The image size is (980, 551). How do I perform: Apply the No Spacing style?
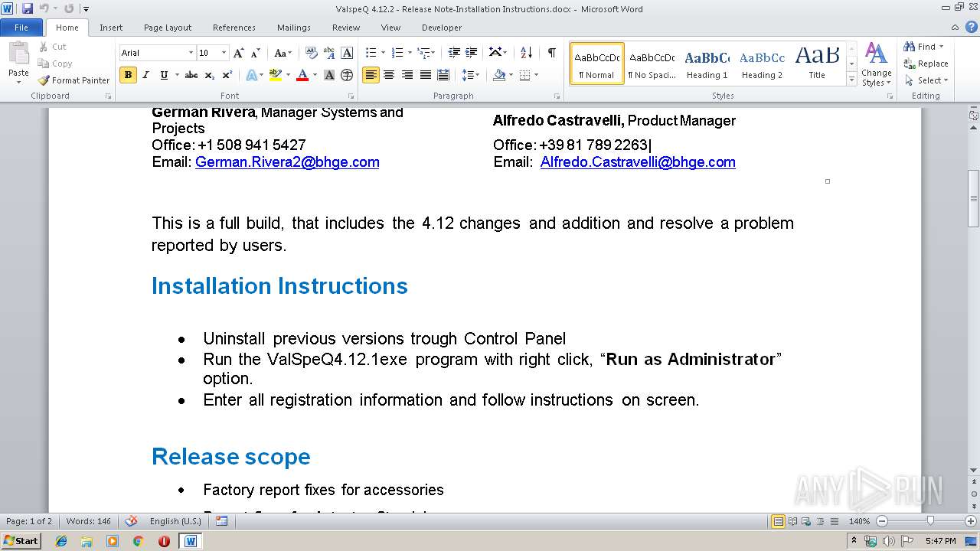point(652,64)
